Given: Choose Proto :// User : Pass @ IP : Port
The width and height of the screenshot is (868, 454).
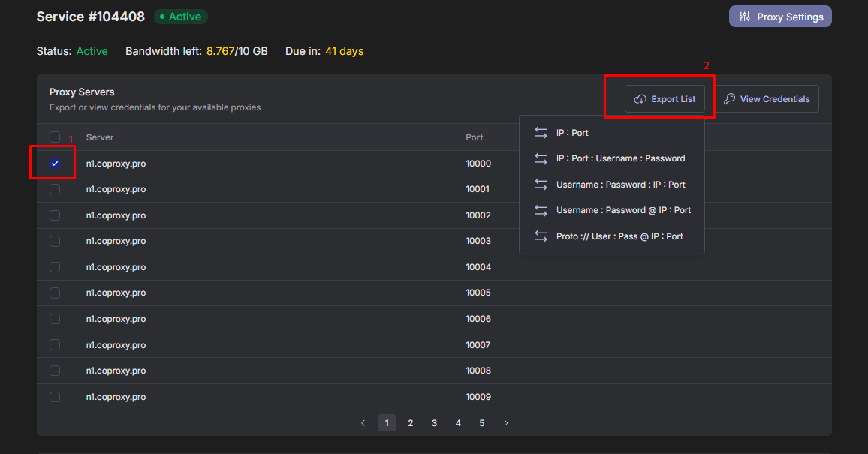Looking at the screenshot, I should pos(612,236).
